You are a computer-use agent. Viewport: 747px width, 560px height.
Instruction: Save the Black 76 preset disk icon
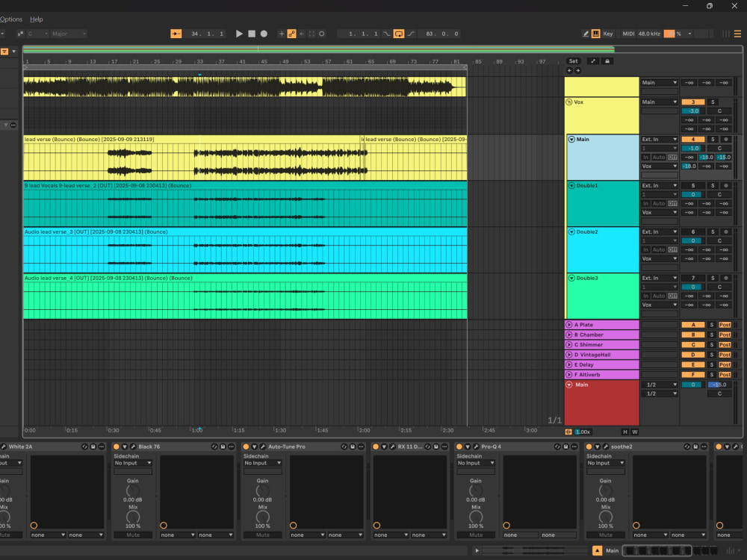click(x=223, y=447)
